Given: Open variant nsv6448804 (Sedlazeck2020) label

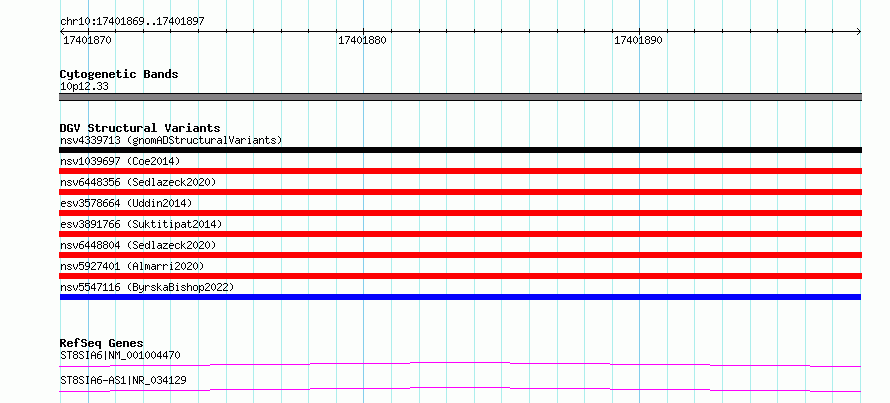Looking at the screenshot, I should pos(138,245).
